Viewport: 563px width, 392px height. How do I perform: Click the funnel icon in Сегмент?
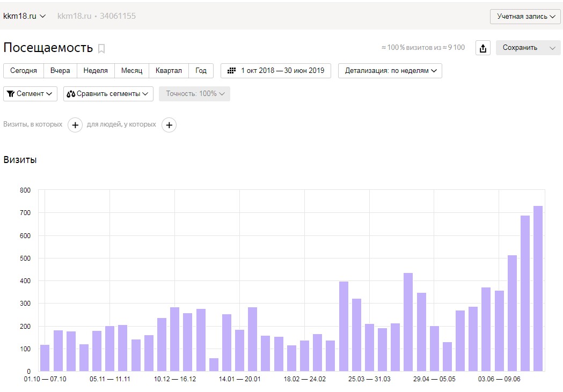click(11, 94)
